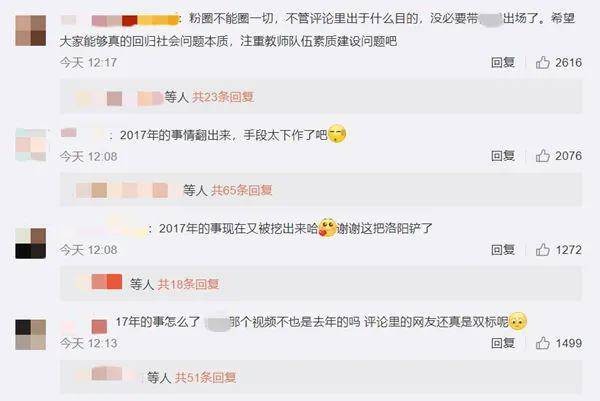Click 回复 on the 手段太下作 comment
Image resolution: width=600 pixels, height=401 pixels.
503,156
